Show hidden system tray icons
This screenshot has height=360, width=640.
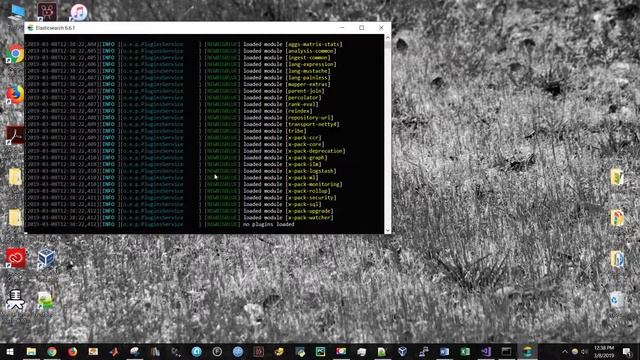point(564,351)
